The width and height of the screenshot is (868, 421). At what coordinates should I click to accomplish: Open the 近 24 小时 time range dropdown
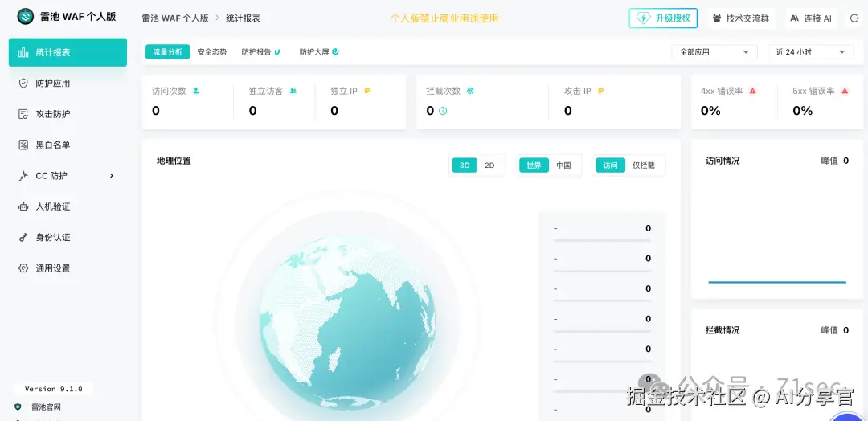[x=810, y=52]
